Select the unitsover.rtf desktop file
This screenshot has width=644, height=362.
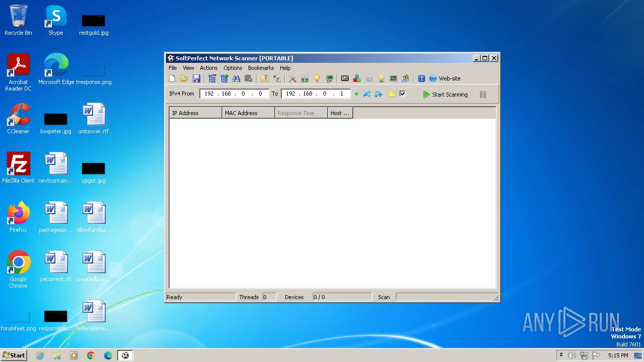[94, 119]
